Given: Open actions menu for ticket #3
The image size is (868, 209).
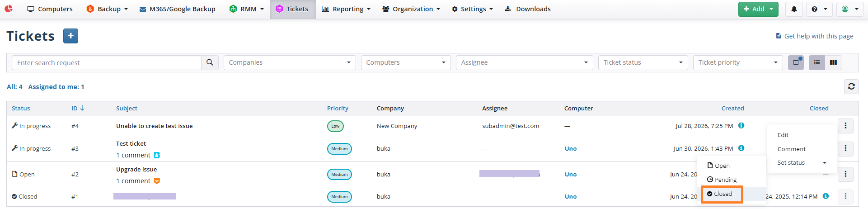Looking at the screenshot, I should click(845, 149).
